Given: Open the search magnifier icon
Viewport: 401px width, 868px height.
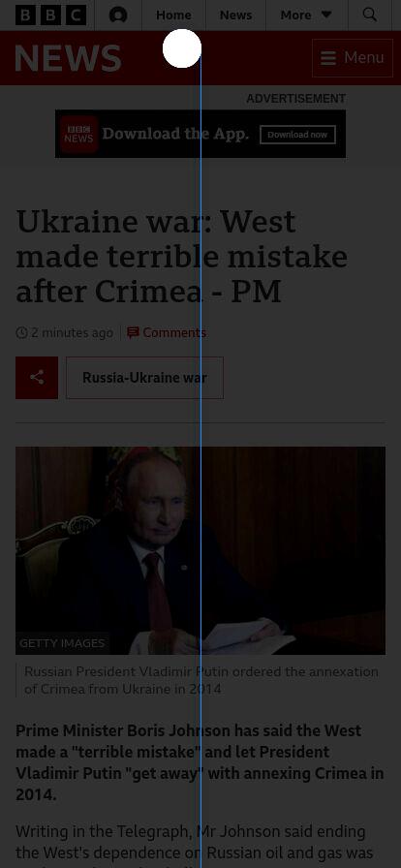Looking at the screenshot, I should click(x=369, y=15).
